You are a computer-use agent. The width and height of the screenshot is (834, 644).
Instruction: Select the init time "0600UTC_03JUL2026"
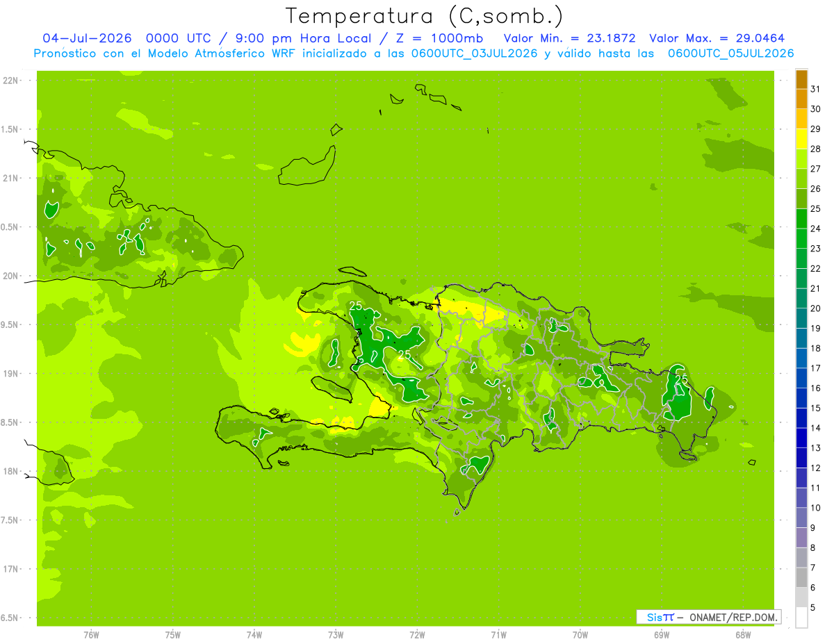point(475,53)
